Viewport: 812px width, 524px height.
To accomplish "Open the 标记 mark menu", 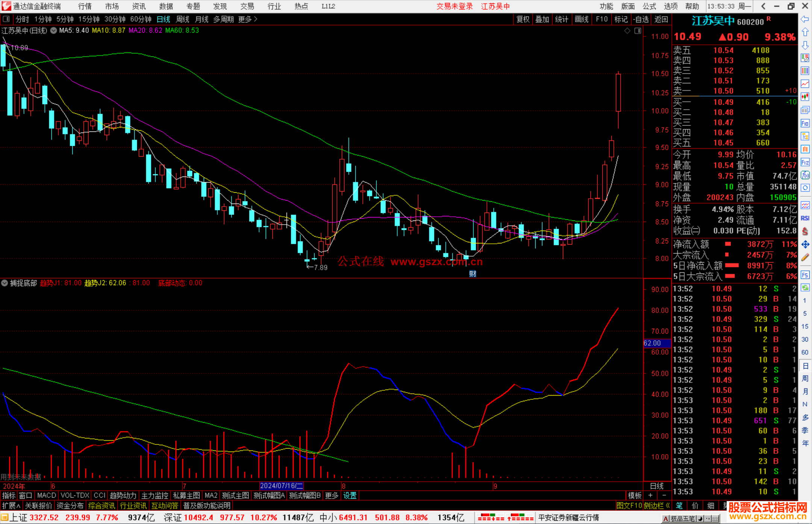I will coord(621,19).
